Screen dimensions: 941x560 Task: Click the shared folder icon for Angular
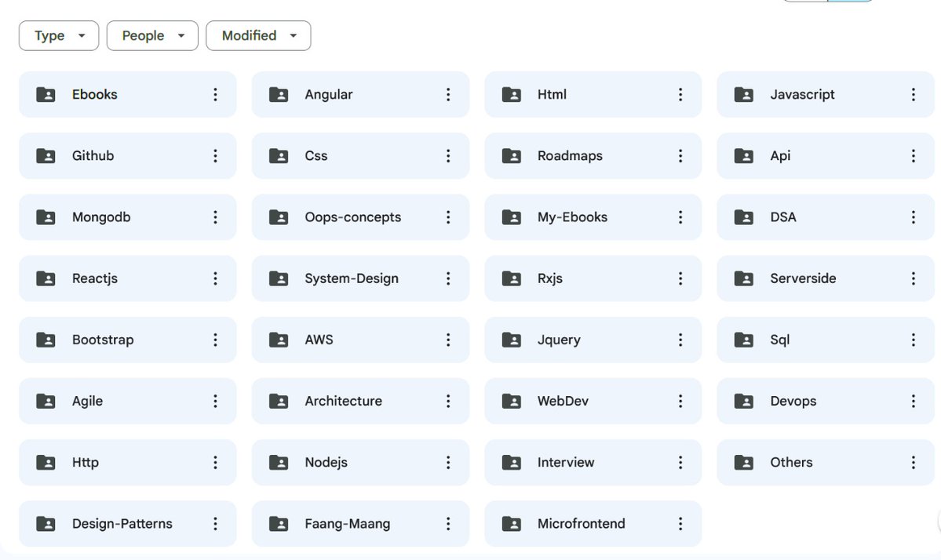coord(279,94)
